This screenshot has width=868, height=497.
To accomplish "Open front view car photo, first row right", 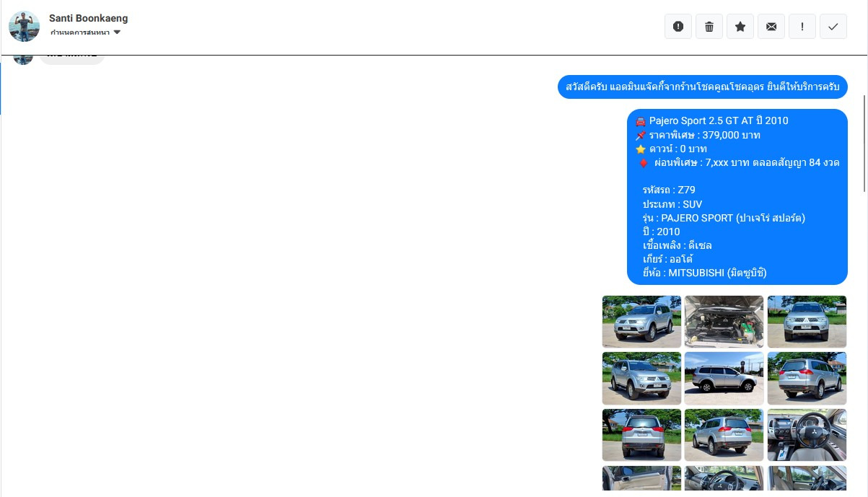I will [x=807, y=322].
